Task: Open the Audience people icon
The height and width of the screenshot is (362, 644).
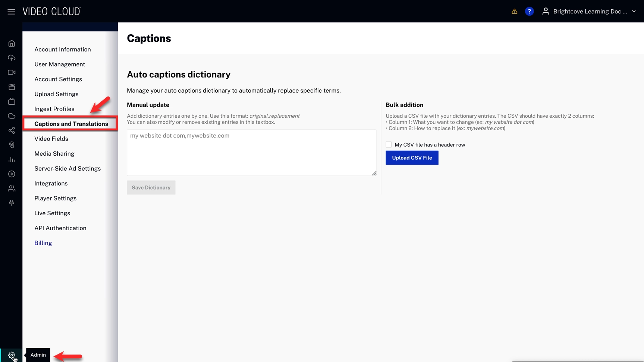Action: 12,188
